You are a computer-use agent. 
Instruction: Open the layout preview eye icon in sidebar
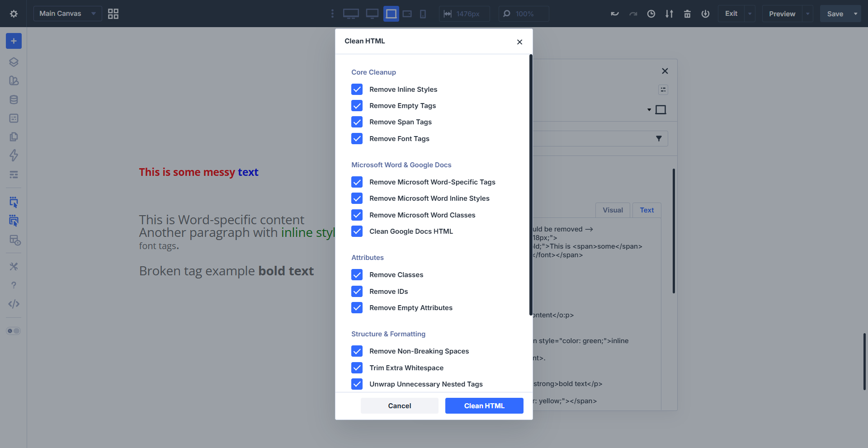tap(15, 240)
